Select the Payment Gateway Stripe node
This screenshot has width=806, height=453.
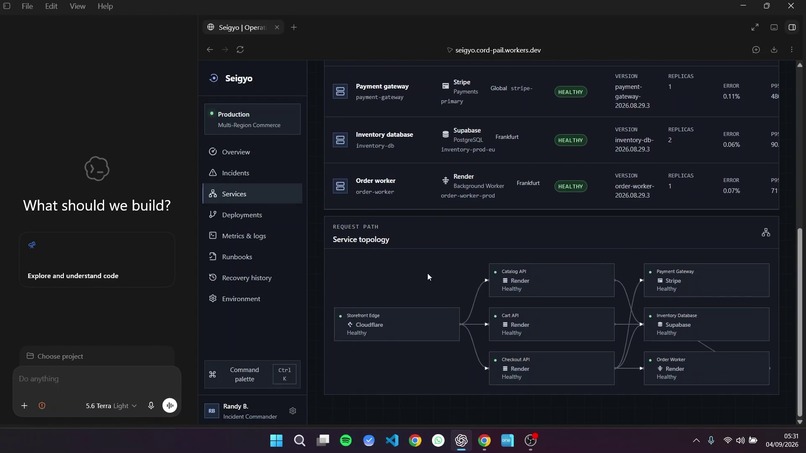coord(707,280)
